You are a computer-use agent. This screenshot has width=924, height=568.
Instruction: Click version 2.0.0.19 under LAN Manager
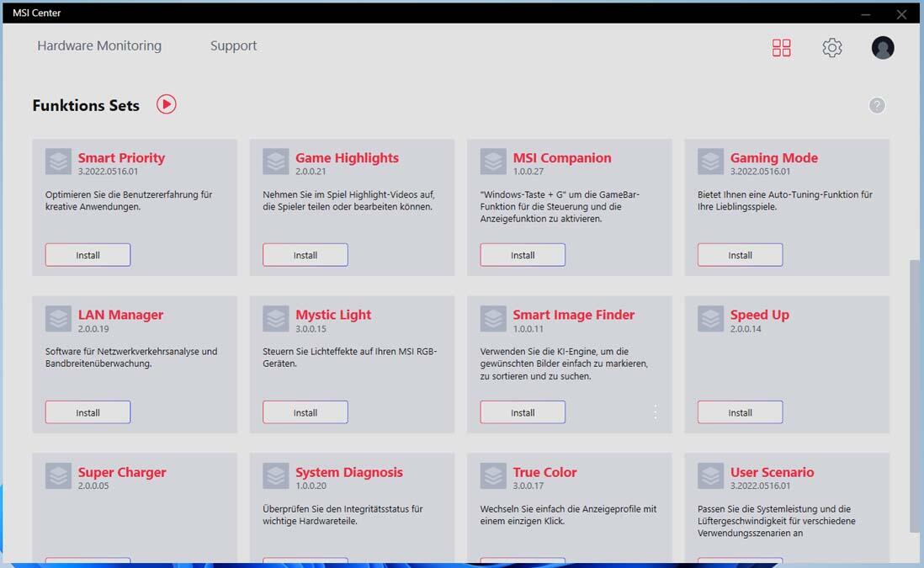pyautogui.click(x=93, y=329)
